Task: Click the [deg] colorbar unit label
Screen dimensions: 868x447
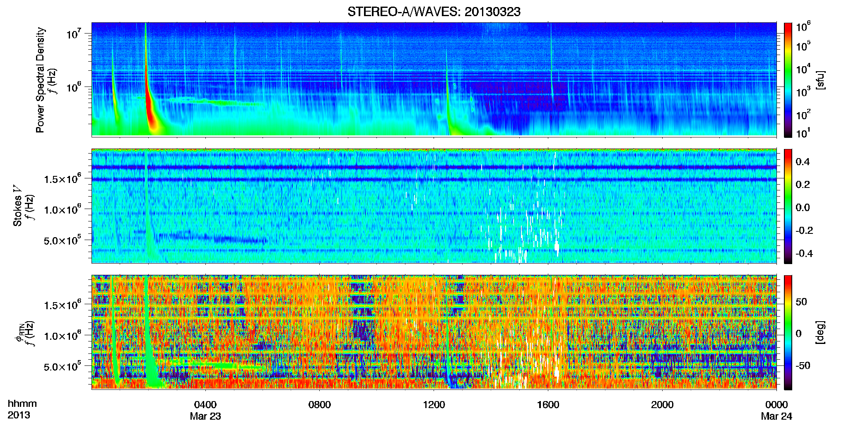Action: (820, 332)
